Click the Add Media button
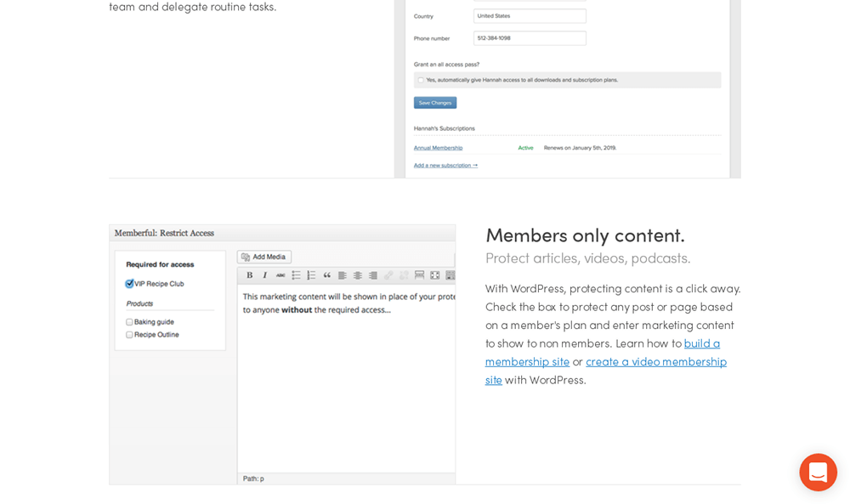This screenshot has width=850, height=504. point(263,257)
